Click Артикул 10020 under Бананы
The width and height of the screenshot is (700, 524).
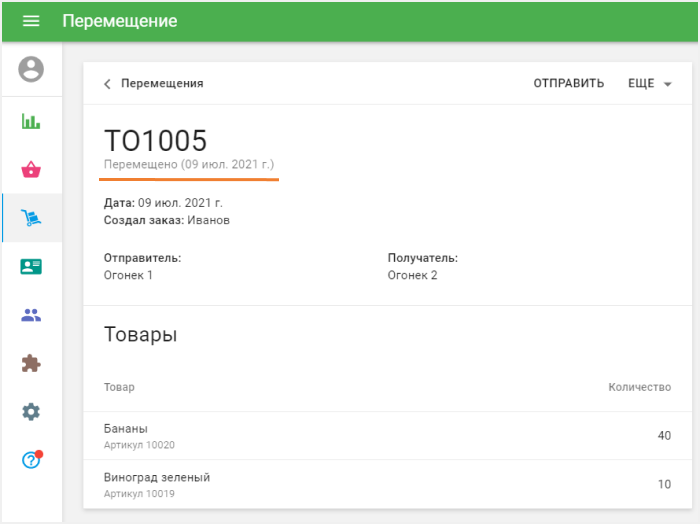(139, 445)
